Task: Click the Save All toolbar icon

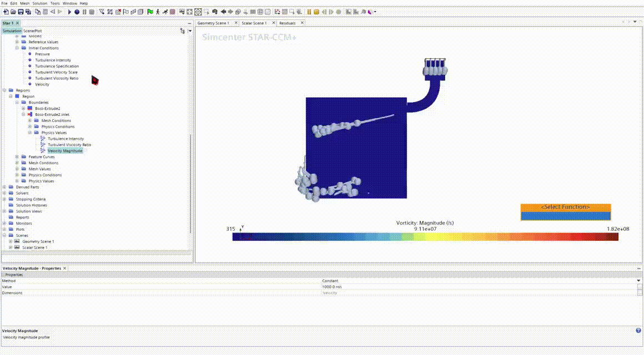Action: [x=28, y=12]
